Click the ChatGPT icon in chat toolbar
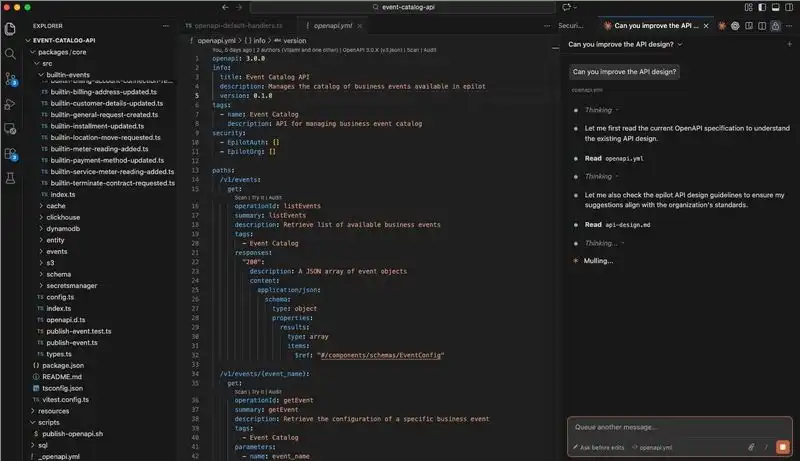Image resolution: width=800 pixels, height=461 pixels. [x=735, y=25]
